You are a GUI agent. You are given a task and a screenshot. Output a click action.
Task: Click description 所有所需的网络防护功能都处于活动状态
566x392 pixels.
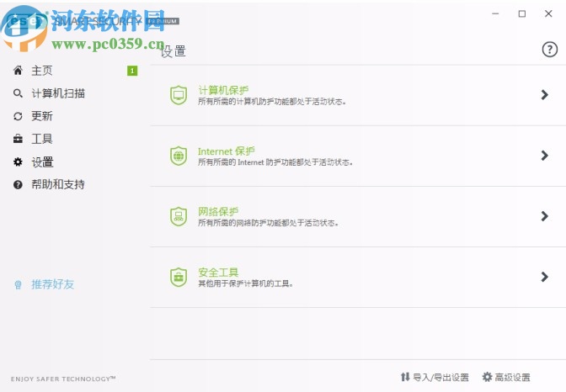268,223
